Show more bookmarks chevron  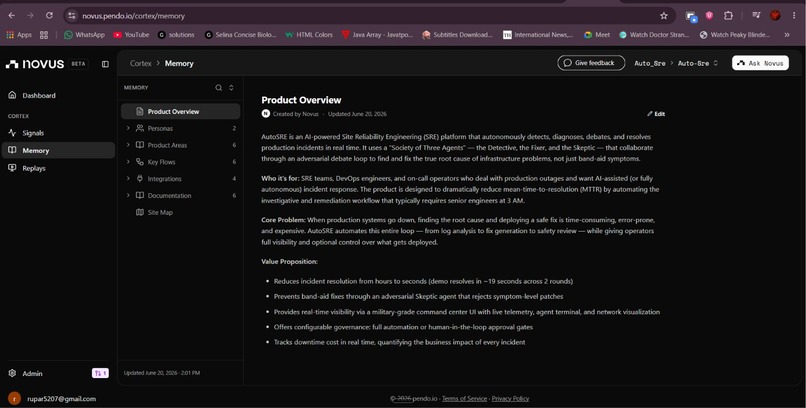pyautogui.click(x=786, y=35)
